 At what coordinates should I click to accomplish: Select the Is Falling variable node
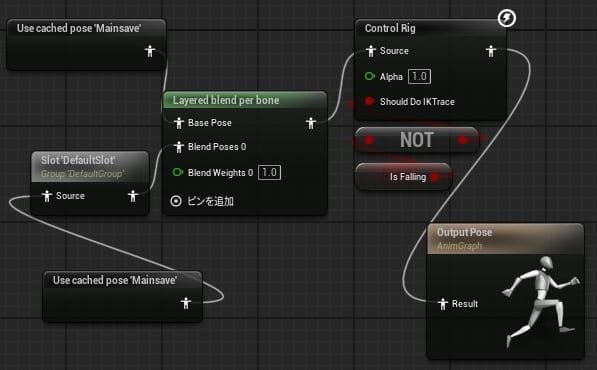pos(403,177)
